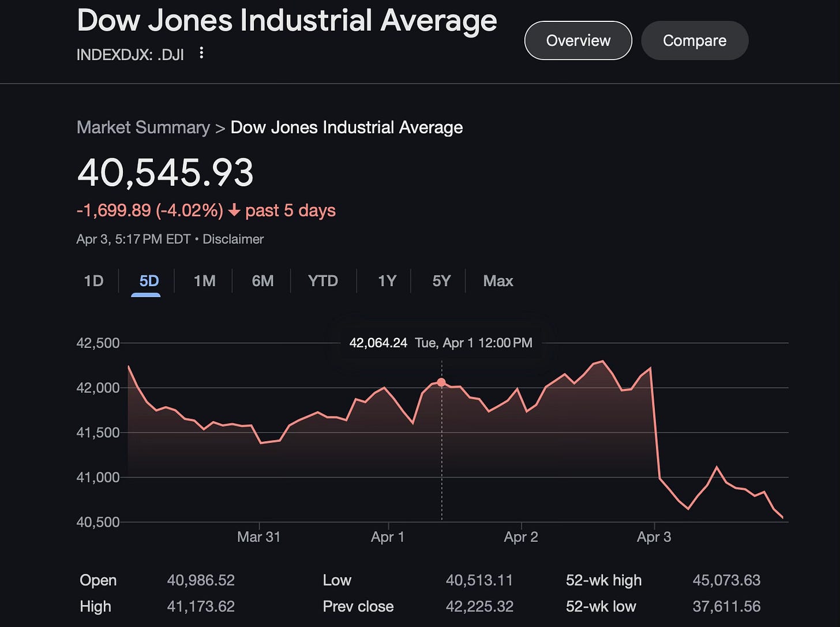Click the Open value 40,986.52
Image resolution: width=840 pixels, height=627 pixels.
[x=201, y=580]
